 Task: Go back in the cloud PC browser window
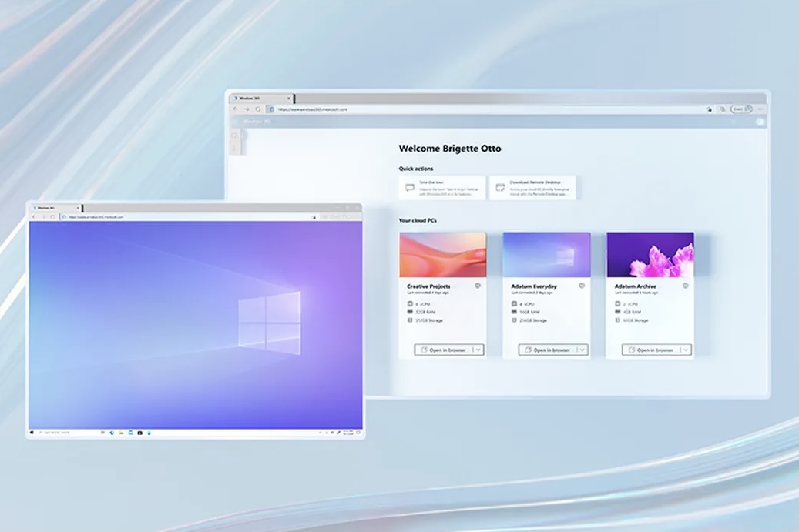(34, 217)
